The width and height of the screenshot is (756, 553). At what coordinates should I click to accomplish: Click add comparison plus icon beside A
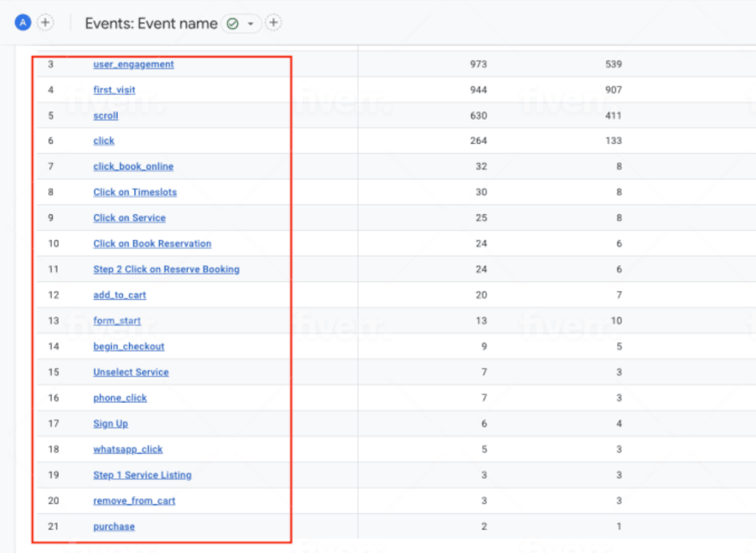point(45,23)
